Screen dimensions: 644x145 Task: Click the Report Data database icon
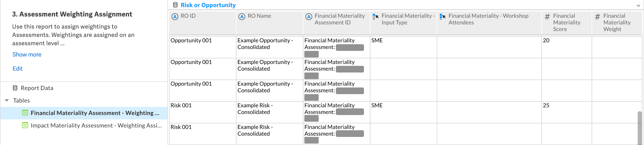(15, 88)
